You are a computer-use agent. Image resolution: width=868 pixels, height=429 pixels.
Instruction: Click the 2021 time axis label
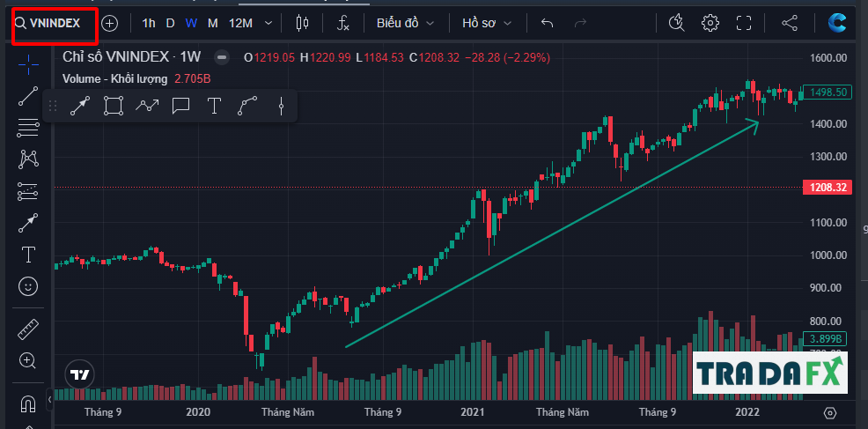[472, 412]
